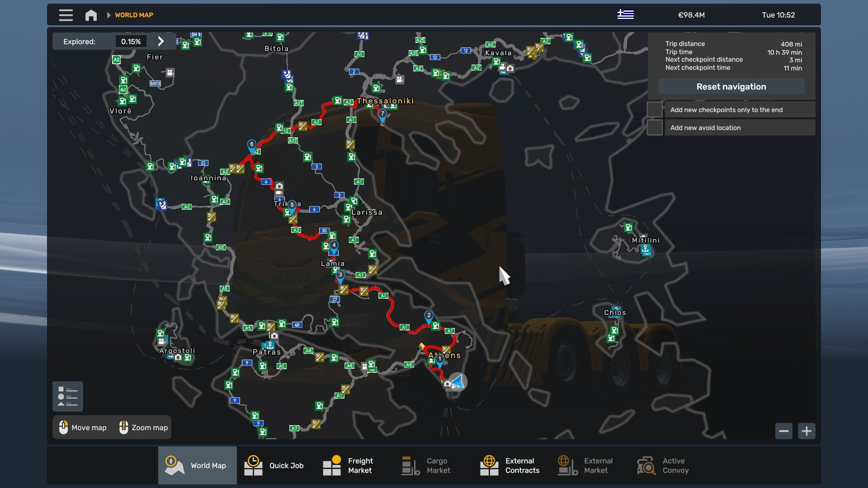Viewport: 868px width, 488px height.
Task: Click the home icon in the top bar
Action: point(91,15)
